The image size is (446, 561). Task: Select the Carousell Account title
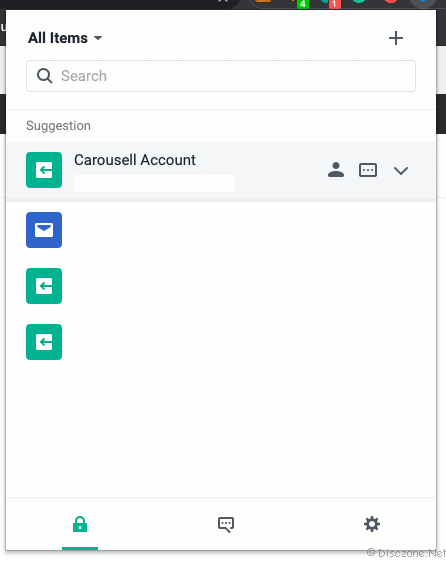click(135, 160)
